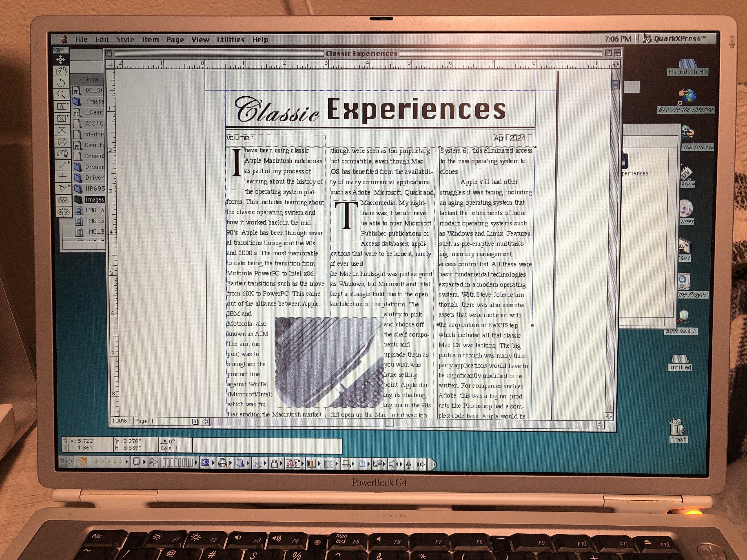The width and height of the screenshot is (747, 560).
Task: Select the iTunes desktop icon
Action: point(686,212)
